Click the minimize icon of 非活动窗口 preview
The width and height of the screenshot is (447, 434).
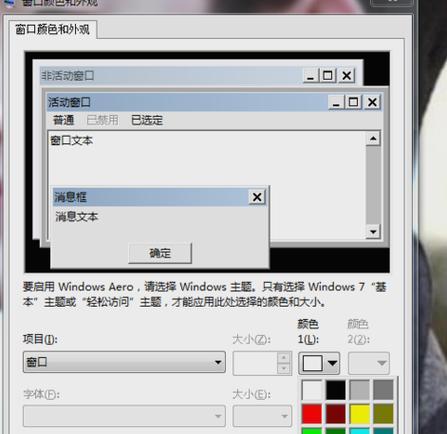point(310,76)
